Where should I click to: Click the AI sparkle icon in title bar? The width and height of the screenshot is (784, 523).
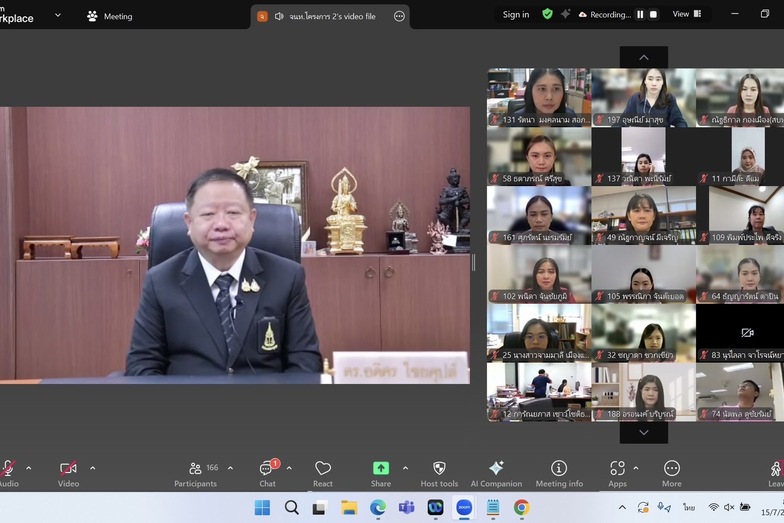tap(566, 14)
